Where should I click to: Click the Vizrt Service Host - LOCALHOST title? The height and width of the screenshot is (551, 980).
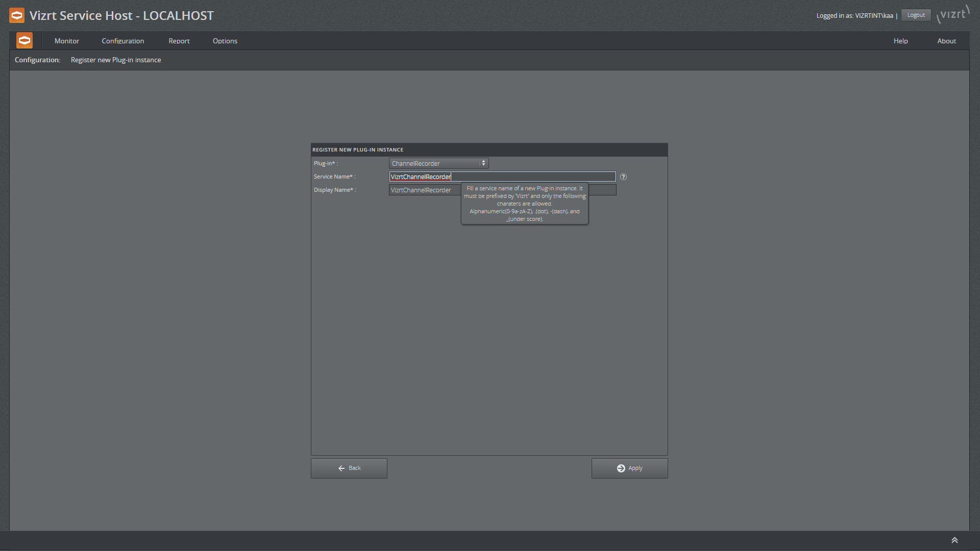pyautogui.click(x=121, y=15)
